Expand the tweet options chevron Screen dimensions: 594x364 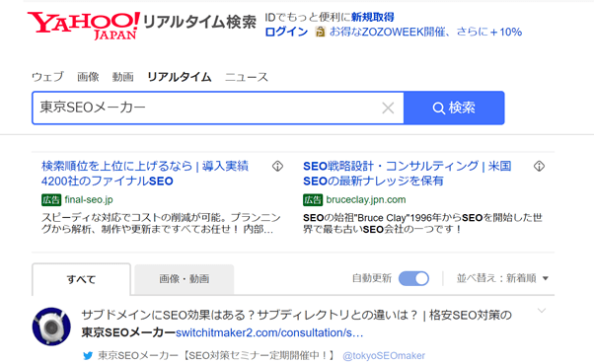tap(542, 311)
